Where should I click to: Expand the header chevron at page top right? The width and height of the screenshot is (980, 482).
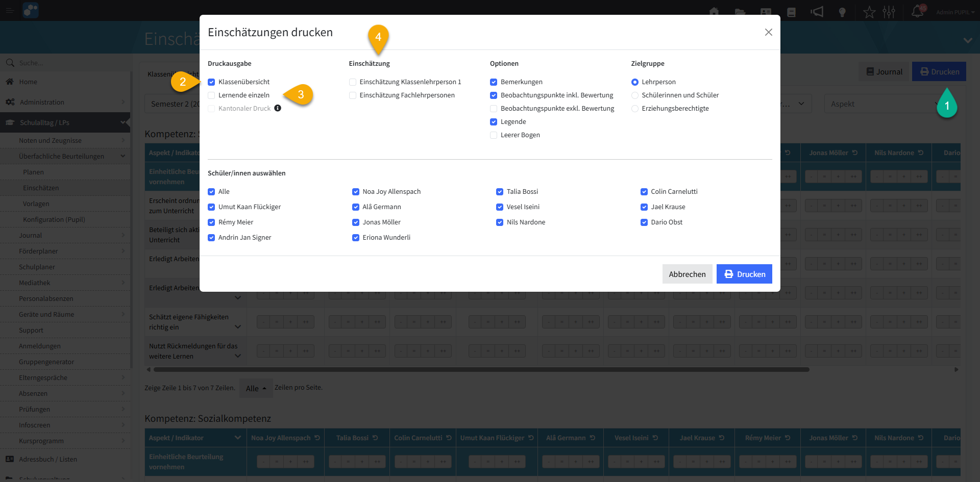(968, 40)
